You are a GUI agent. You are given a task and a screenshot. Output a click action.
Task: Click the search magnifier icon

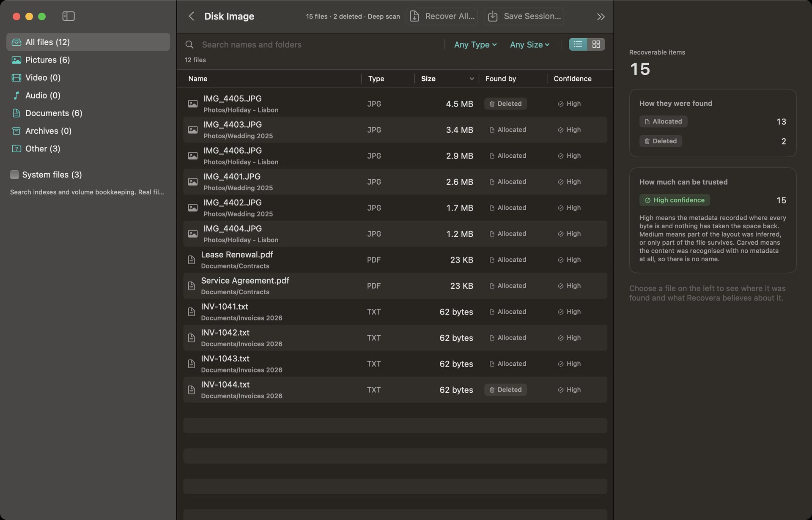click(x=189, y=44)
